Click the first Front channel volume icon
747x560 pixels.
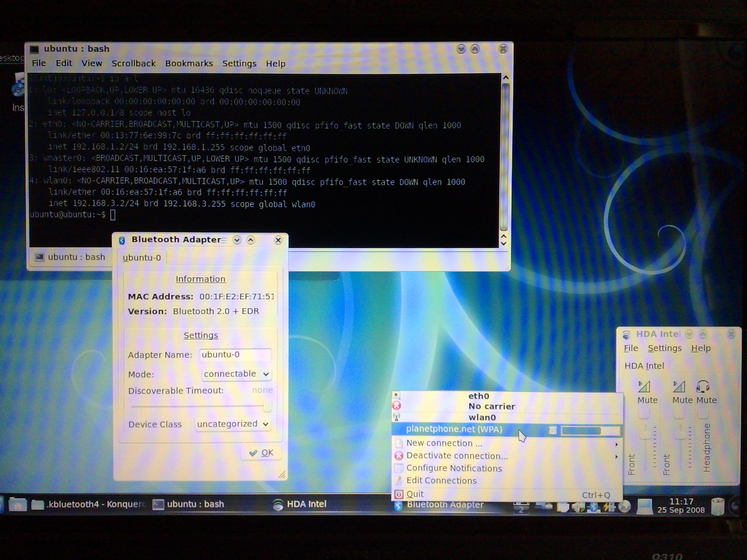click(x=644, y=387)
